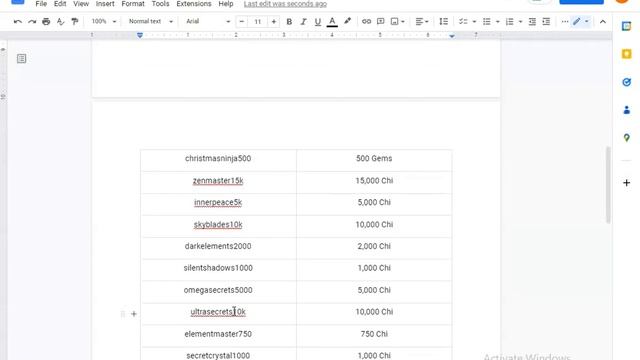Click the vertical scrollbar thumb
640x360 pixels.
pos(608,185)
